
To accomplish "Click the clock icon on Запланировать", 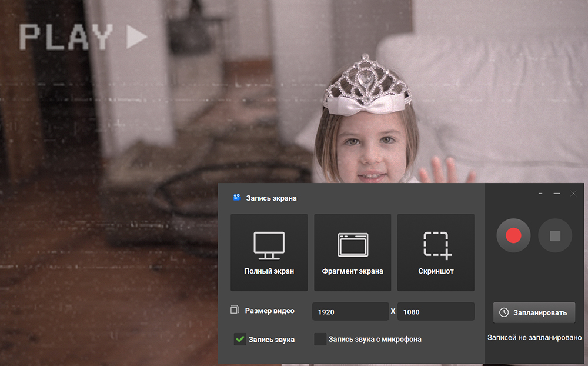I will 503,312.
